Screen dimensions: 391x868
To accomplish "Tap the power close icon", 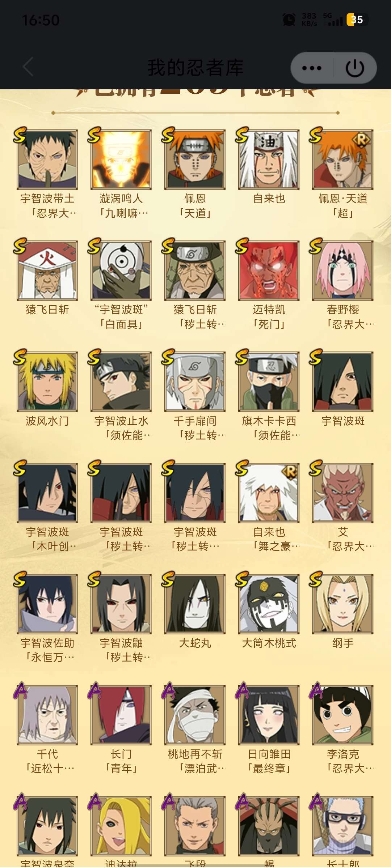I will tap(355, 68).
